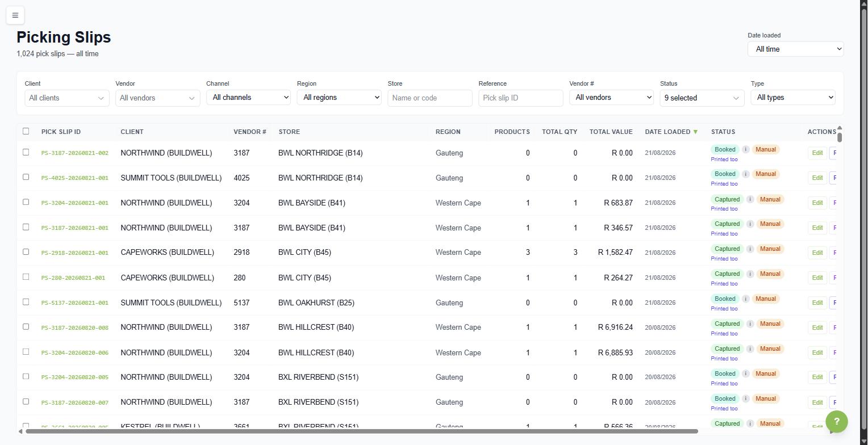This screenshot has width=868, height=445.
Task: Expand the Vendor filter dropdown
Action: pyautogui.click(x=157, y=98)
